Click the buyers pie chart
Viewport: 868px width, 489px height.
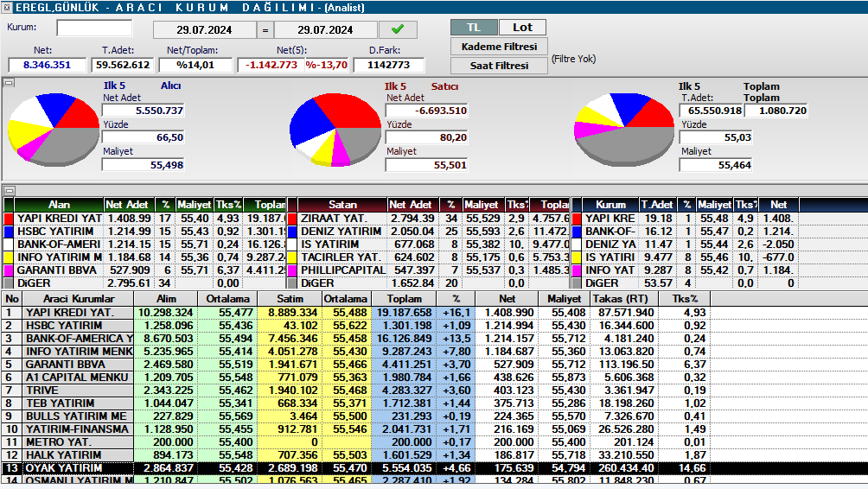[x=54, y=130]
